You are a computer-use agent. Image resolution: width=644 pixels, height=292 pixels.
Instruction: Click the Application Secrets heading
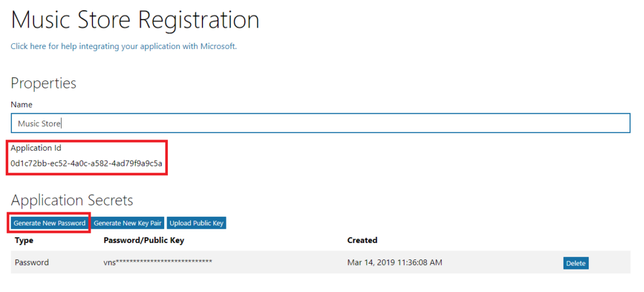pos(72,200)
